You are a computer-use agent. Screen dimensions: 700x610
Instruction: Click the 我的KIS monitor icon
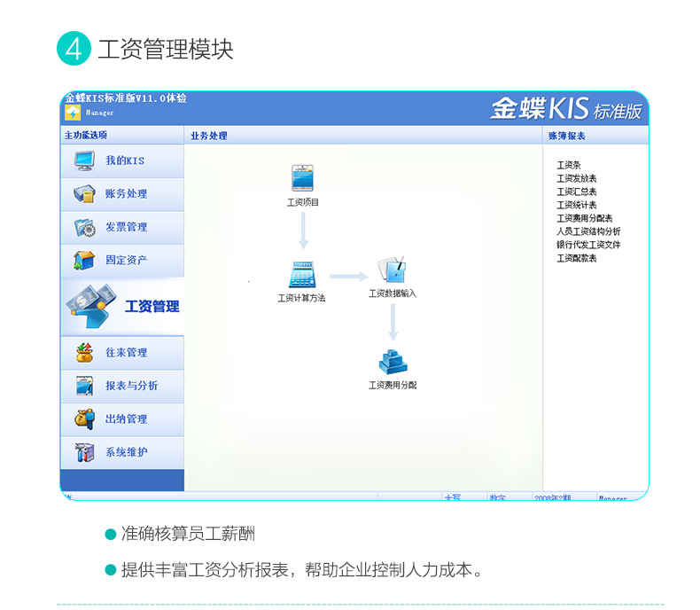[84, 160]
